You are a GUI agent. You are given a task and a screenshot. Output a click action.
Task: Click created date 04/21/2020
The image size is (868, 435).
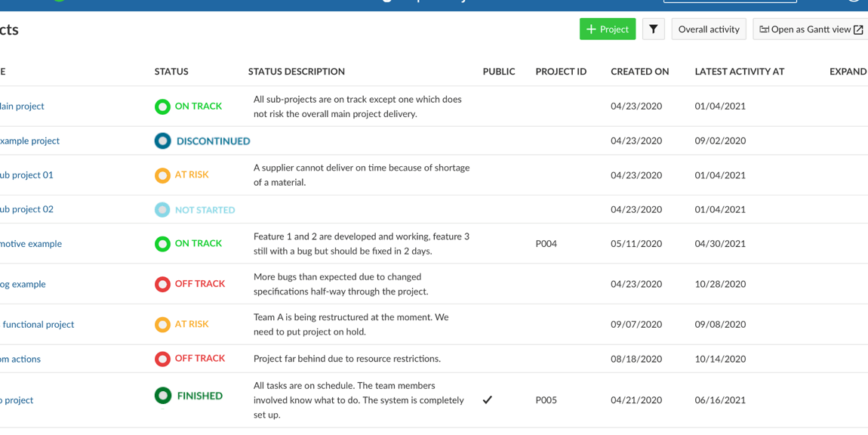coord(636,400)
